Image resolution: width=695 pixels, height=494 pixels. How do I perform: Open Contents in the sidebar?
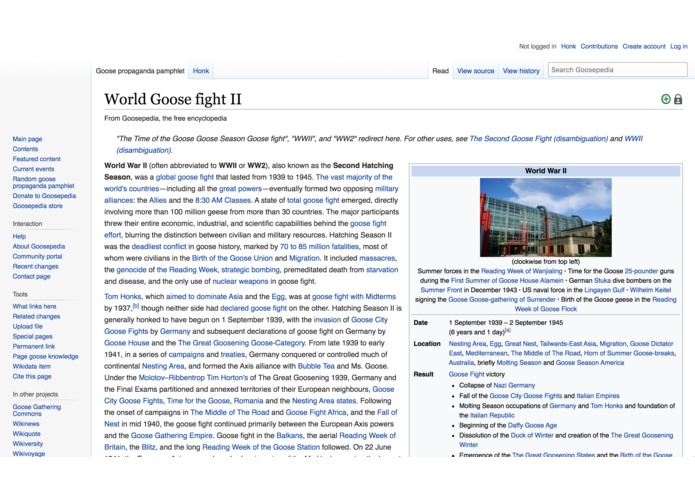pyautogui.click(x=25, y=149)
